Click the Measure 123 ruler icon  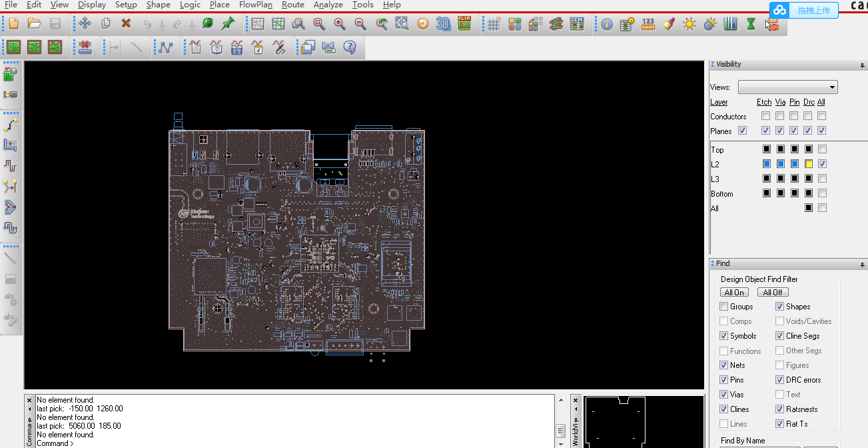coord(648,24)
